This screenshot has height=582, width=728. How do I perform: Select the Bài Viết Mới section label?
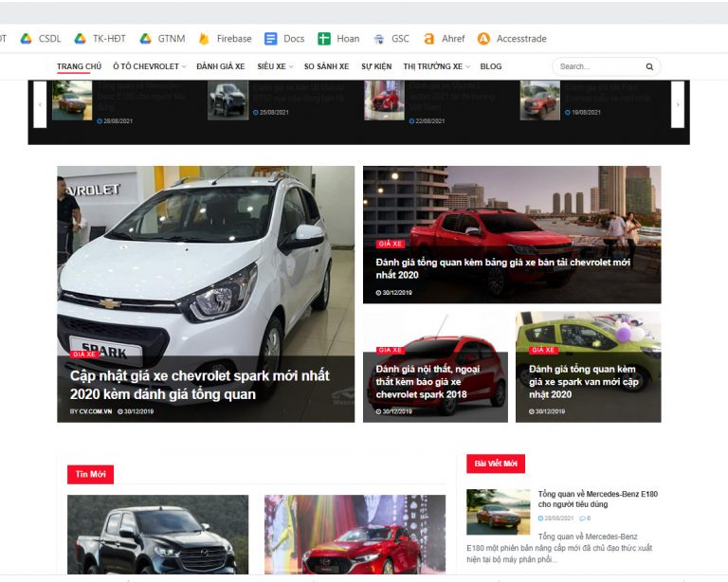coord(496,464)
